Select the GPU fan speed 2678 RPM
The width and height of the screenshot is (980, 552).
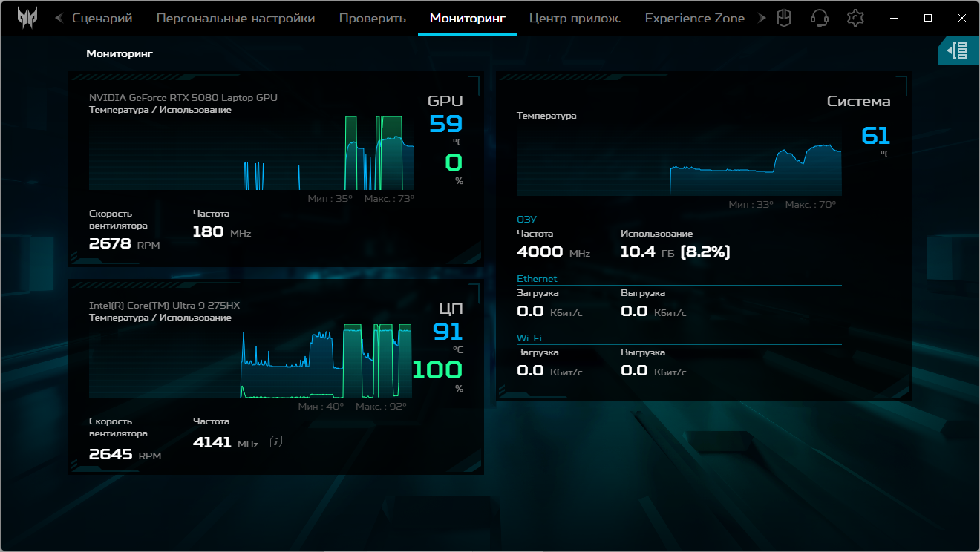[124, 243]
